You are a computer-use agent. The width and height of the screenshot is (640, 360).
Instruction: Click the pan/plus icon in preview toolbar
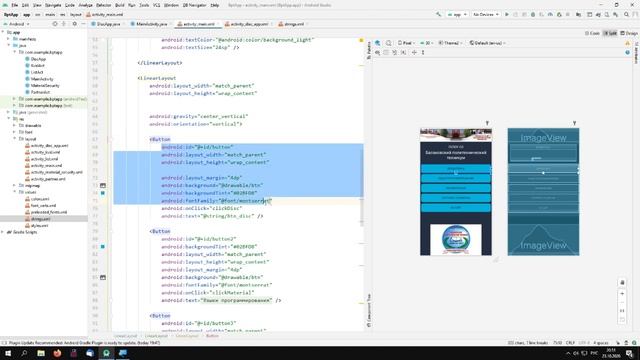[414, 52]
